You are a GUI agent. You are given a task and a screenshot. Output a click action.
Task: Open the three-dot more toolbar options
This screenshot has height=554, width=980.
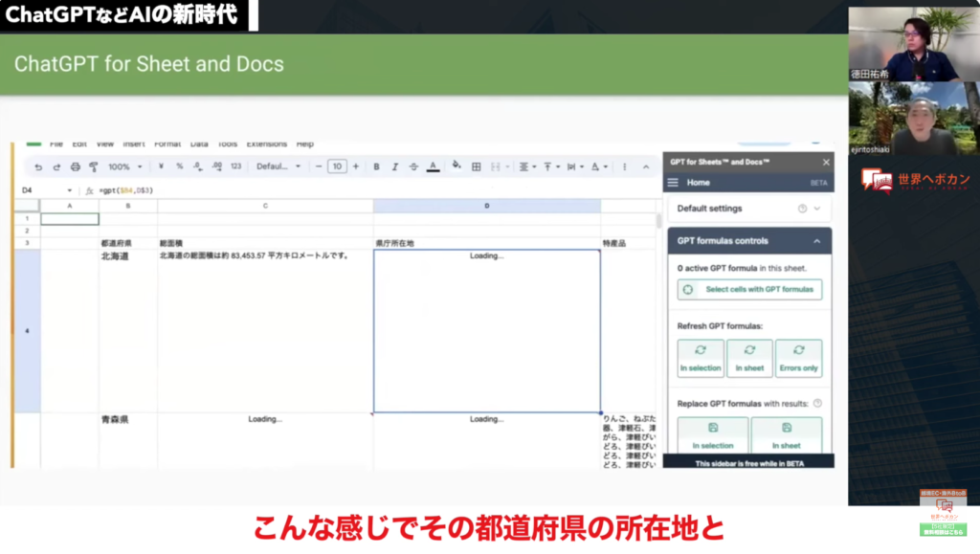624,166
